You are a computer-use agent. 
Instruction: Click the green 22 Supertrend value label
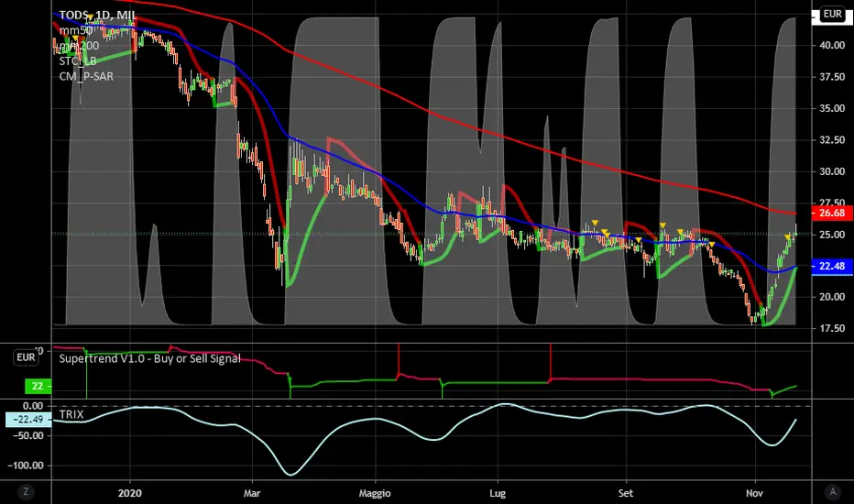click(x=38, y=386)
